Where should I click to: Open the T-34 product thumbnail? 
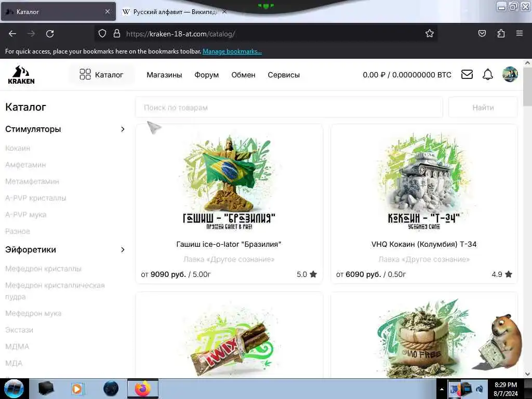click(x=424, y=182)
